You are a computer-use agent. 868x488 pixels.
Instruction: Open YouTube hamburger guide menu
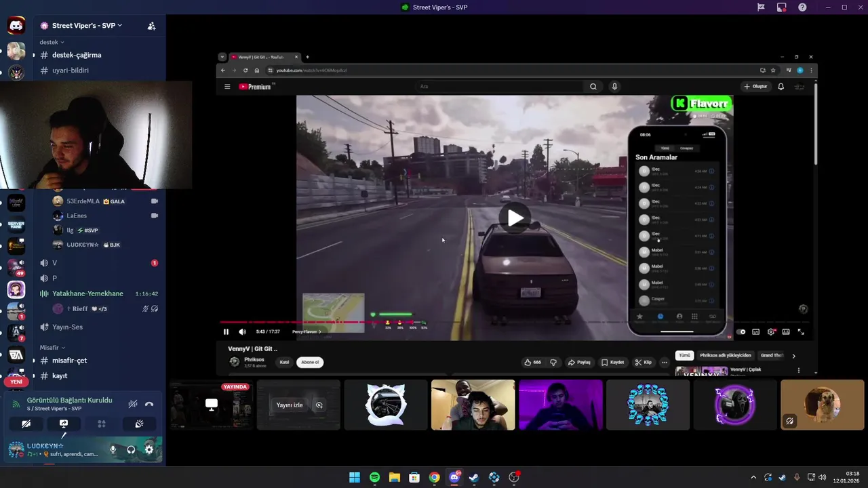pyautogui.click(x=227, y=87)
